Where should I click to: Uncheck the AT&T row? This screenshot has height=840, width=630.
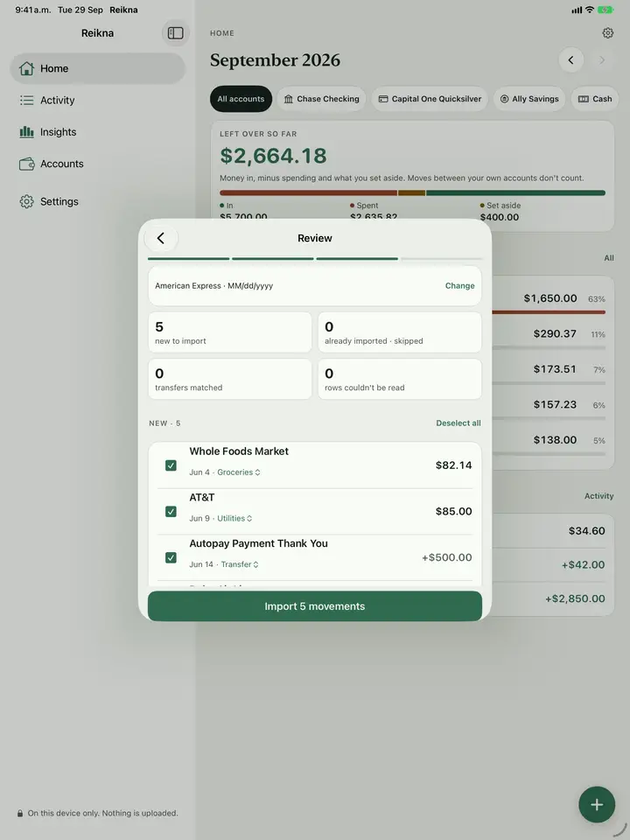(171, 512)
